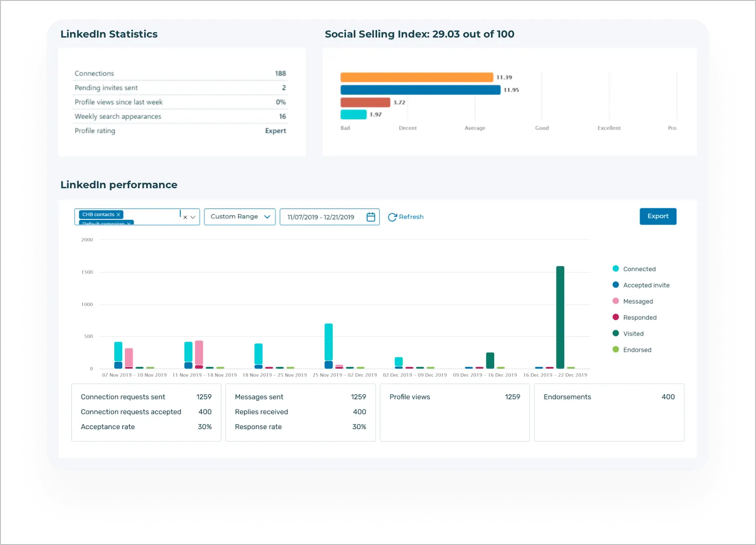Click the tall Visited bar for 16 Dec 2019
756x545 pixels.
tap(560, 317)
